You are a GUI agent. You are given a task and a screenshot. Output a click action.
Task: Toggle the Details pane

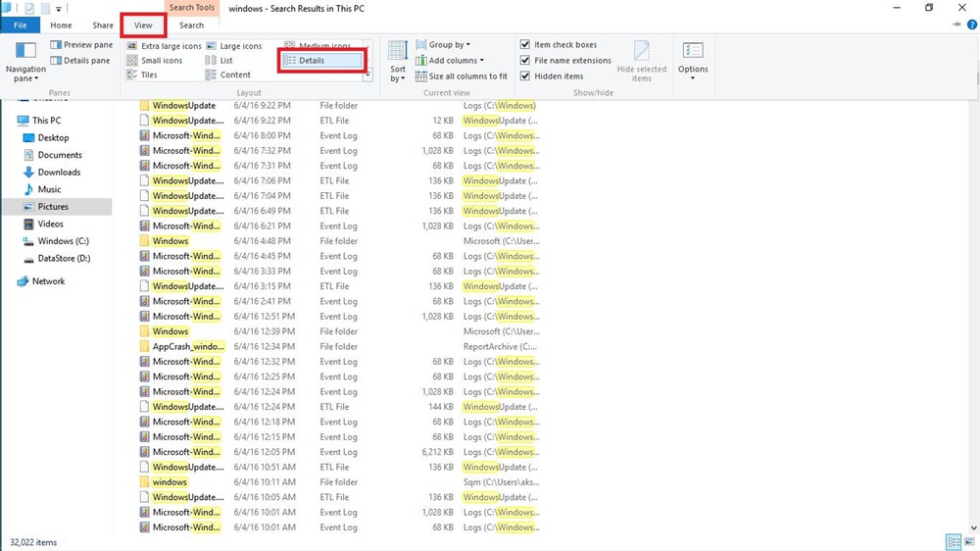[x=80, y=61]
